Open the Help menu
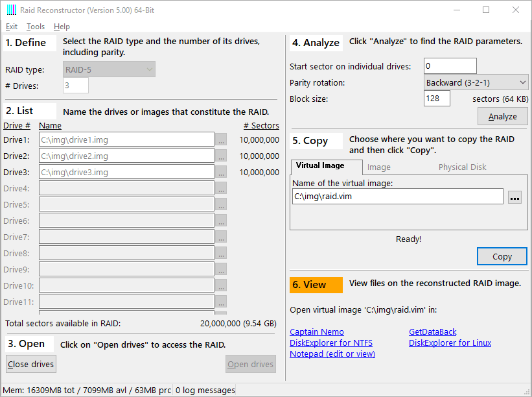Screen dimensions: 532x397 point(62,27)
